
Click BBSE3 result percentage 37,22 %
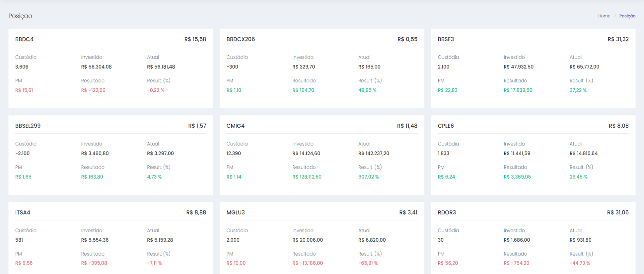tap(578, 90)
